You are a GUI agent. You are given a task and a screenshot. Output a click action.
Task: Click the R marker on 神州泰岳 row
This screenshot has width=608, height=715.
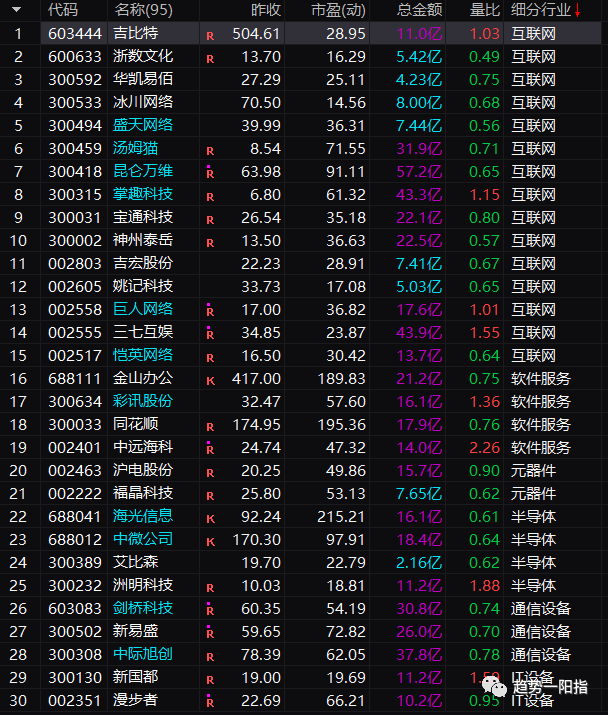point(210,243)
